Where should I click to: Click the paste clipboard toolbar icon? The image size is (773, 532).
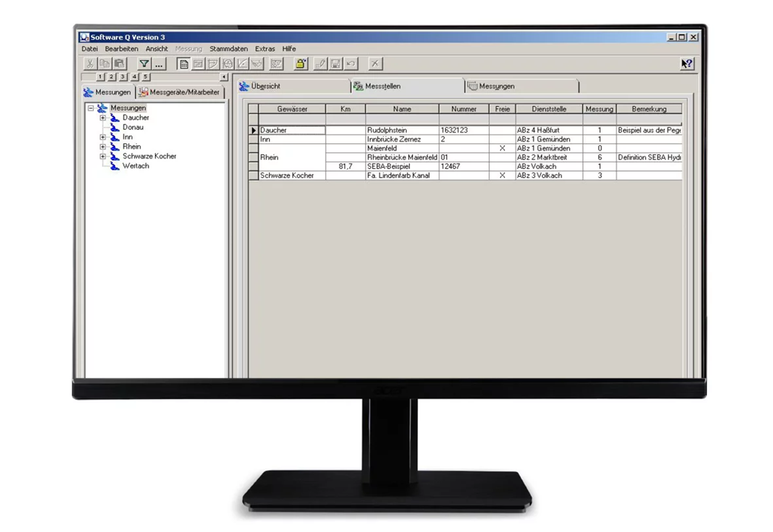point(120,64)
